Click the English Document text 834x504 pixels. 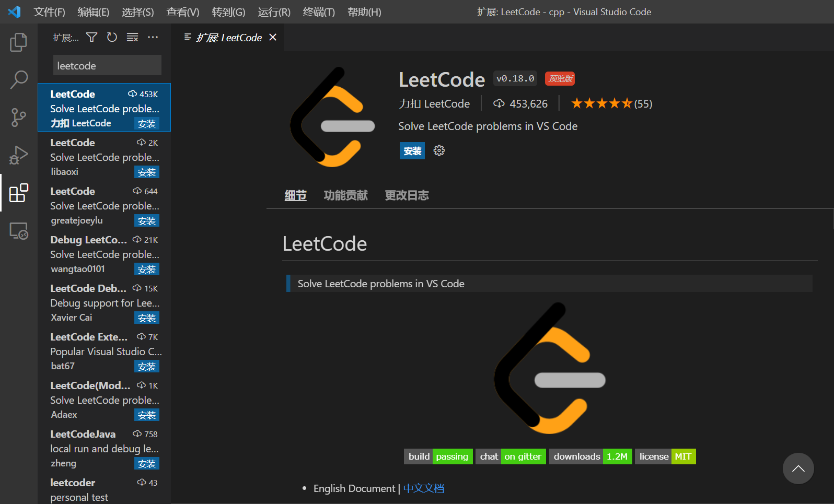[354, 488]
